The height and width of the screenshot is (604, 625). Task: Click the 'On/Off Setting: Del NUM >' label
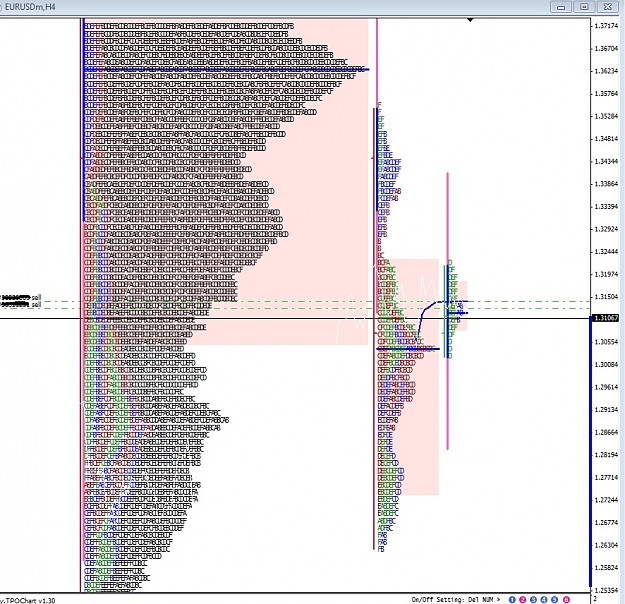click(456, 600)
